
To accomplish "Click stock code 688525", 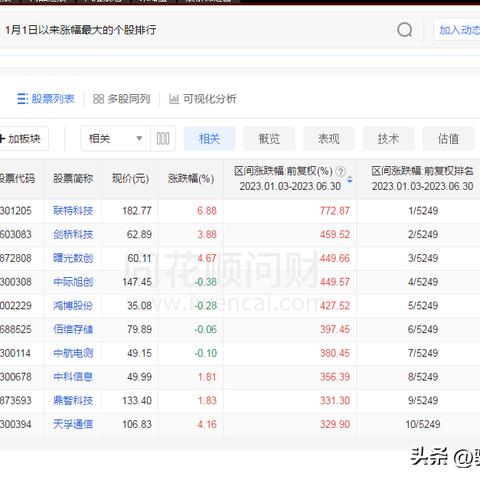I will (x=15, y=329).
